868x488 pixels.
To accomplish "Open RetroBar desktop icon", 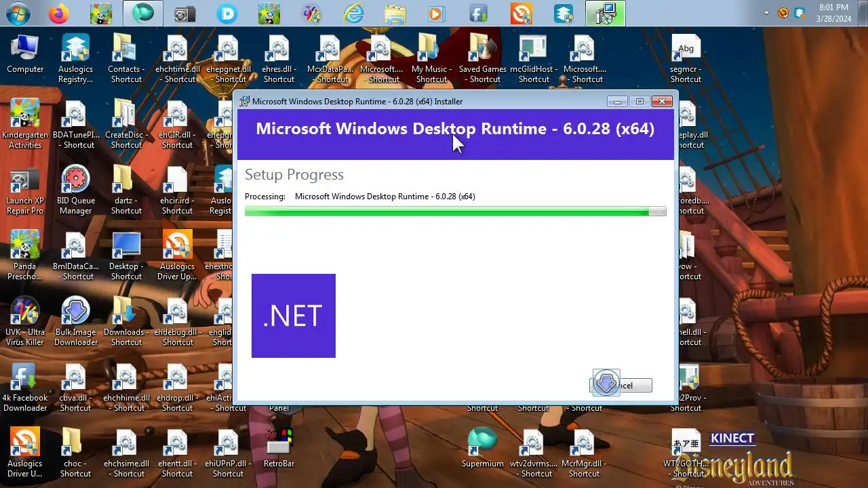I will [279, 448].
